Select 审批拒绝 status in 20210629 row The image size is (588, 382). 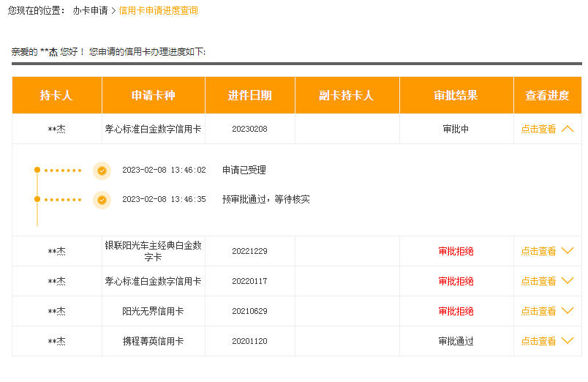coord(456,311)
